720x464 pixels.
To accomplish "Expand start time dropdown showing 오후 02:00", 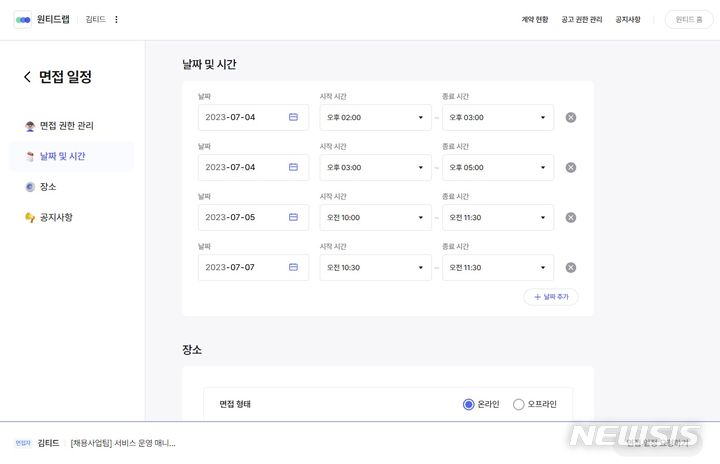I will 375,117.
